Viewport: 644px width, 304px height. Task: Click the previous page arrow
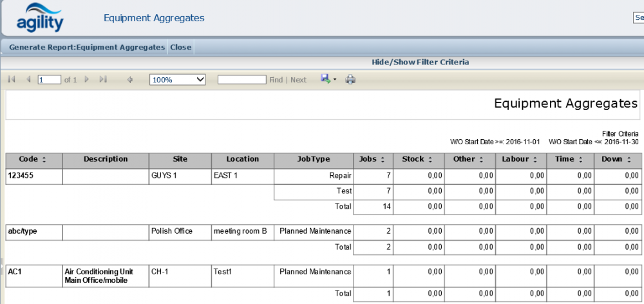coord(28,79)
